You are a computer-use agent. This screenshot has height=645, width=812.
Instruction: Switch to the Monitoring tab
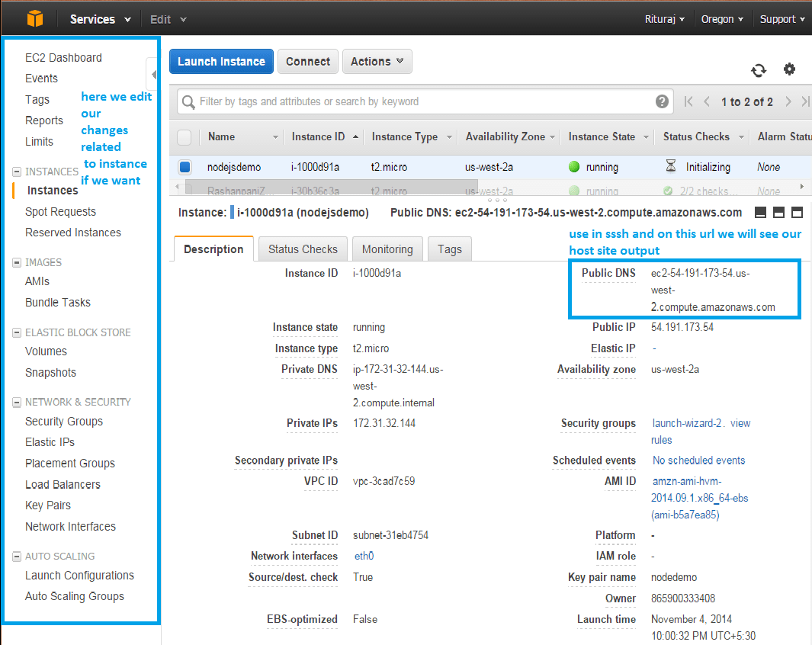(x=387, y=249)
